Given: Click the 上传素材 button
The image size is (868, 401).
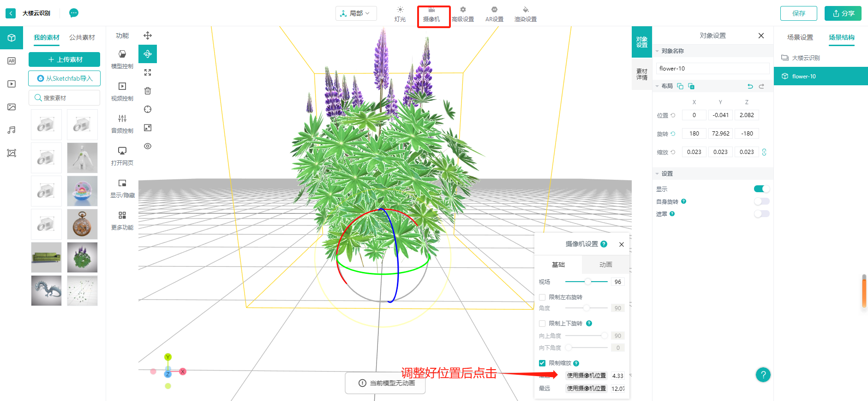Looking at the screenshot, I should coord(65,59).
